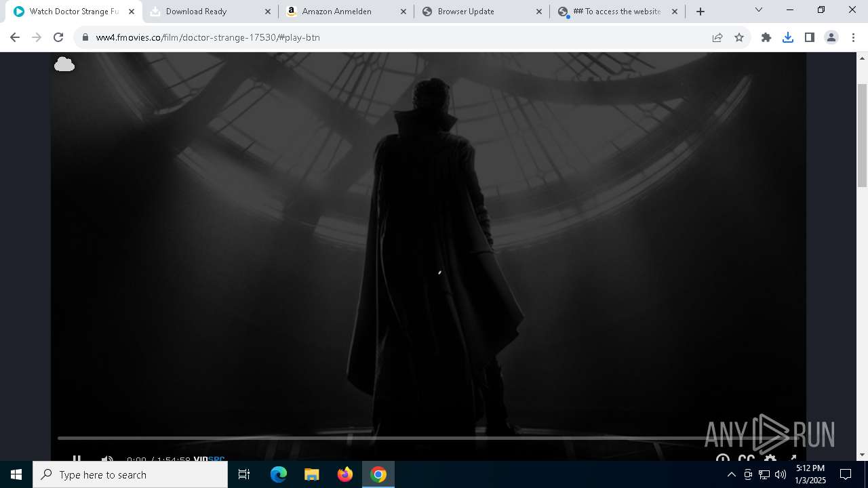Viewport: 868px width, 488px height.
Task: Click the cloud icon on video
Action: coord(64,64)
